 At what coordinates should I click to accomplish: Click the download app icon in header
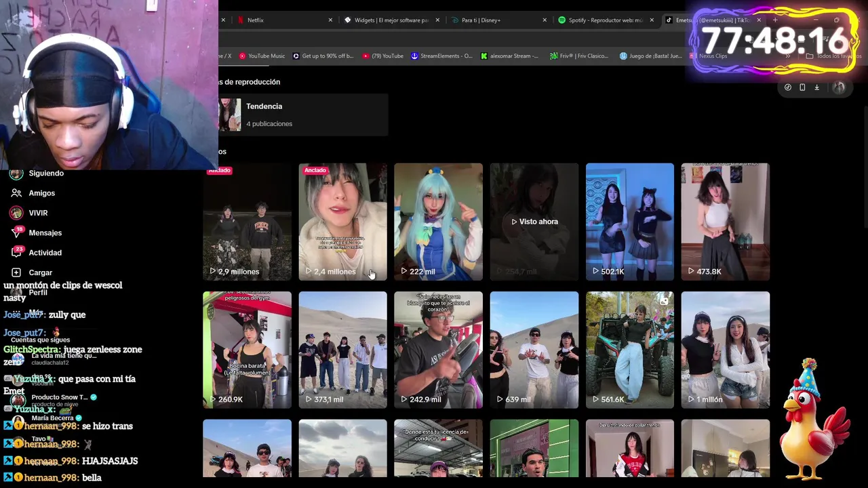[817, 87]
